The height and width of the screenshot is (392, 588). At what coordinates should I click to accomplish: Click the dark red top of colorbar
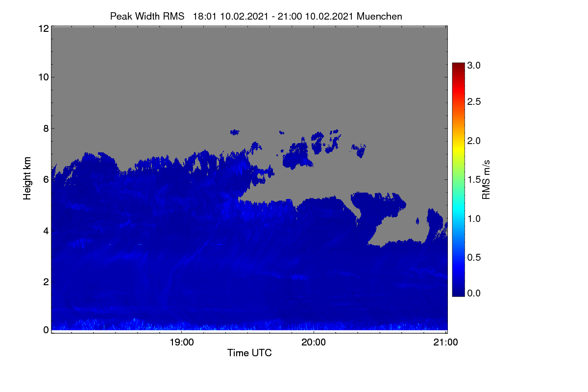[x=458, y=66]
